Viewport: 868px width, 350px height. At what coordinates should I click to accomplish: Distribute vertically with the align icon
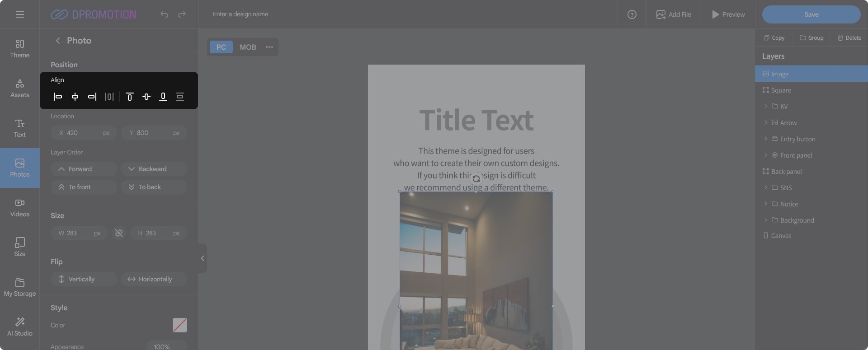(180, 97)
